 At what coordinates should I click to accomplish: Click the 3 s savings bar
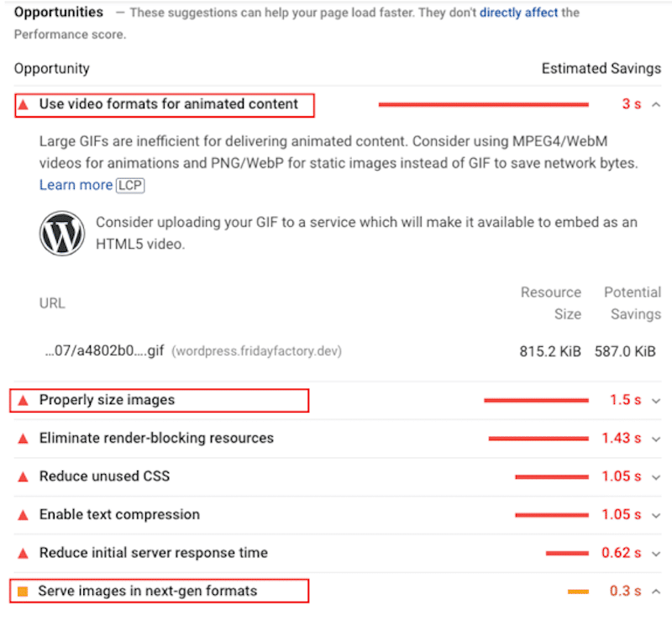coord(484,104)
